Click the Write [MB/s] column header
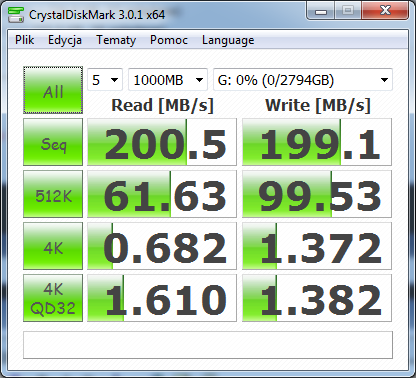The image size is (416, 378). pyautogui.click(x=318, y=106)
